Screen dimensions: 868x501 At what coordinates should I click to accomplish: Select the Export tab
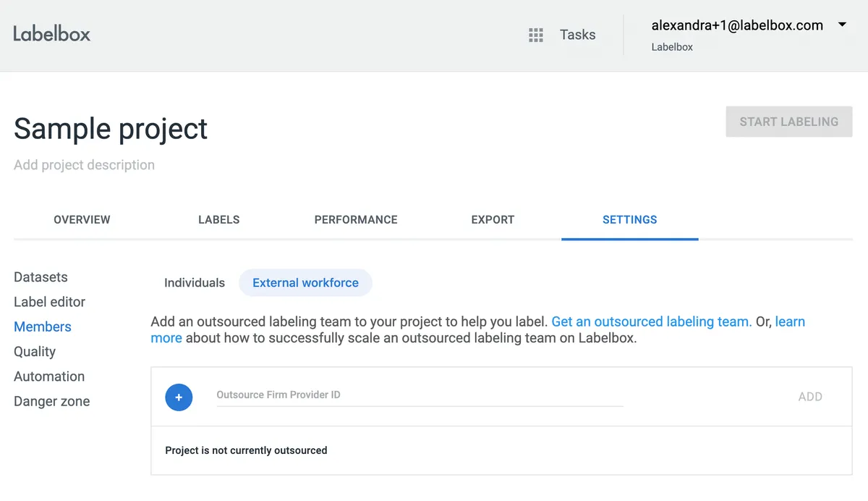(493, 219)
